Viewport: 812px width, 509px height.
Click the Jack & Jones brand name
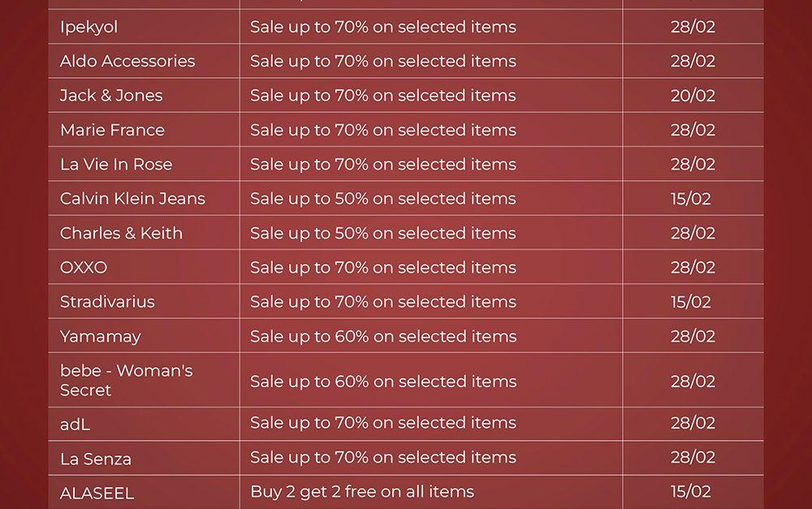click(111, 96)
